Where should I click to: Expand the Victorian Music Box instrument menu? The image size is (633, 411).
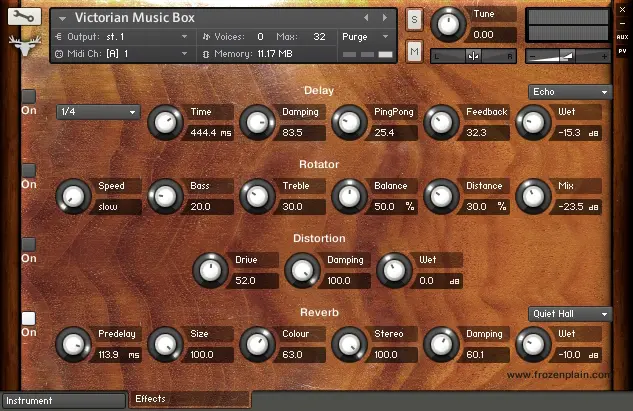(x=62, y=19)
